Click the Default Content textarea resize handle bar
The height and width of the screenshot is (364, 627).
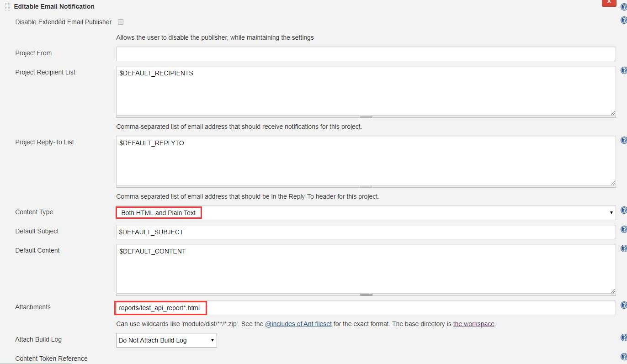click(366, 295)
